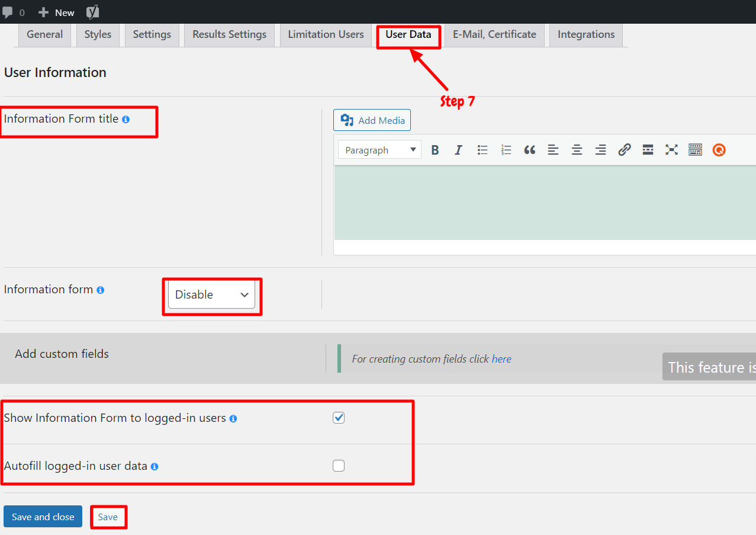Click the 'here' custom fields link
The image size is (756, 535).
coord(501,359)
